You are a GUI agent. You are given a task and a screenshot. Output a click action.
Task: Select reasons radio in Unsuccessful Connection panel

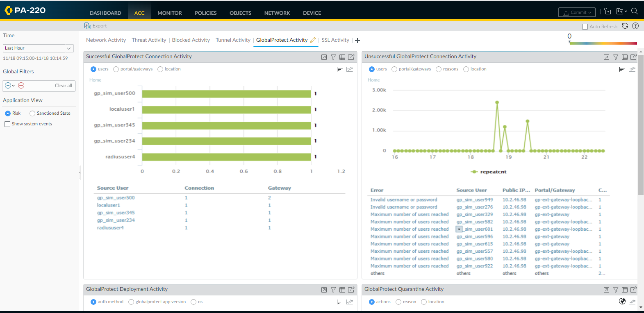coord(439,69)
